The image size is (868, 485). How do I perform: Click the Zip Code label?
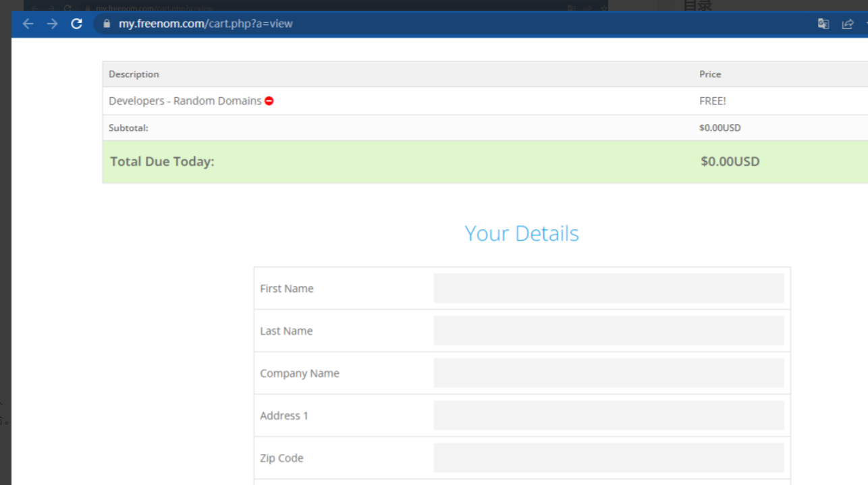281,459
